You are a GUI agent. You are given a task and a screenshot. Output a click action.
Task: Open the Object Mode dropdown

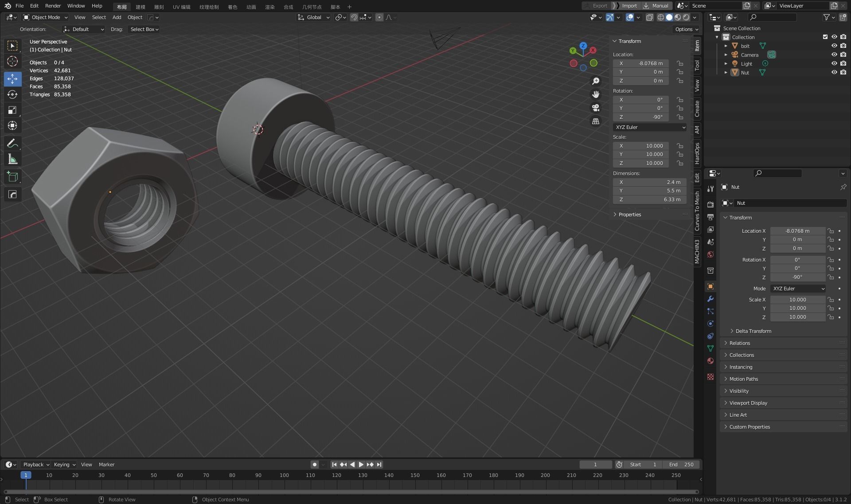pyautogui.click(x=46, y=17)
